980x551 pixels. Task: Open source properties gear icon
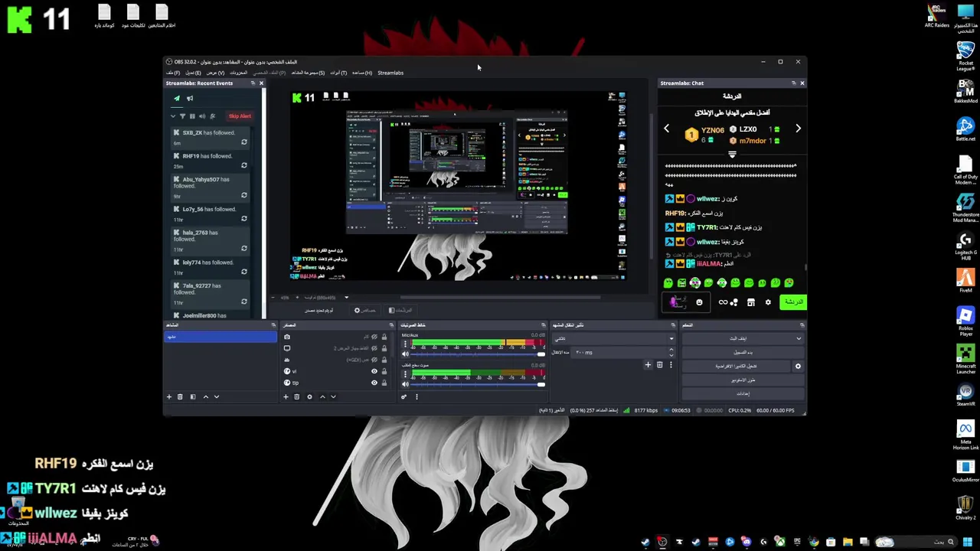coord(309,396)
